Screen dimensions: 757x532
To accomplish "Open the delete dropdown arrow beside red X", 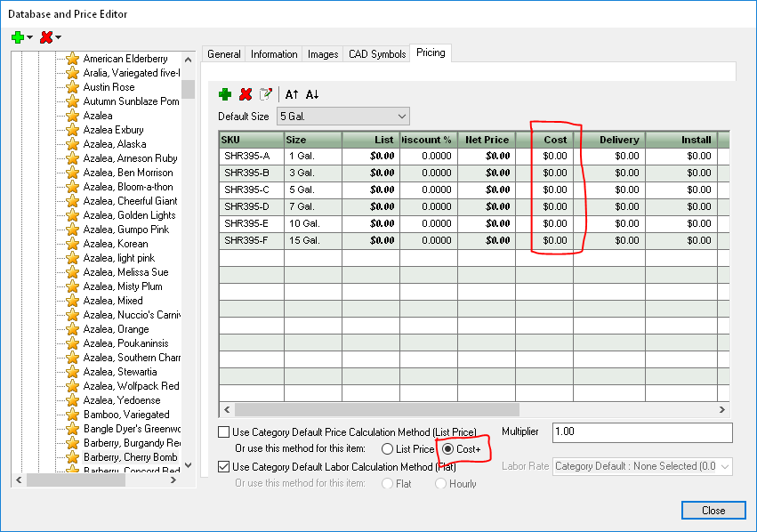I will point(59,37).
